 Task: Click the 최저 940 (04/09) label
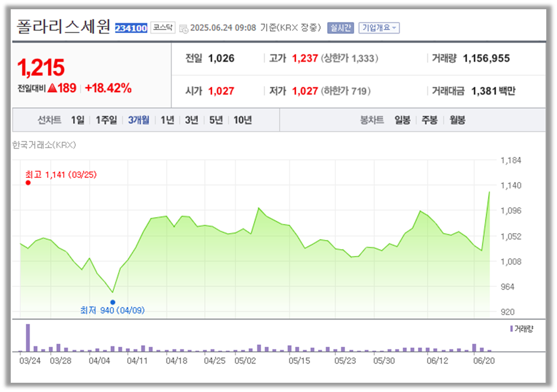click(x=112, y=311)
